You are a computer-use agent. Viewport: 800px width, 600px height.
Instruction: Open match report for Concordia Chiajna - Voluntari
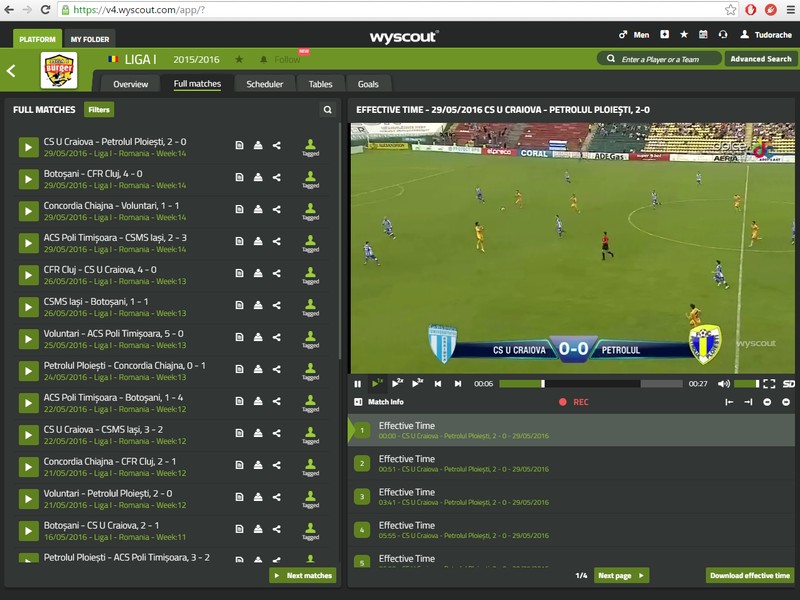[x=239, y=209]
